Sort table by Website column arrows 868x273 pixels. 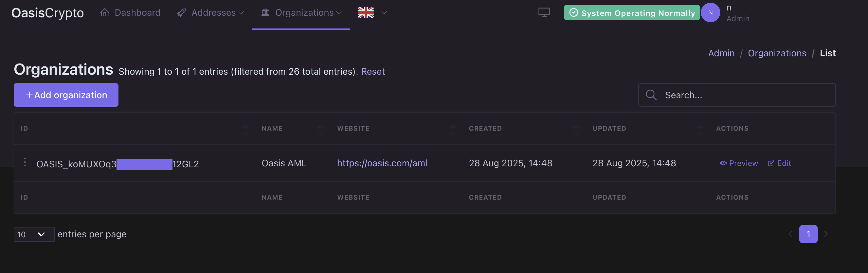pos(452,129)
